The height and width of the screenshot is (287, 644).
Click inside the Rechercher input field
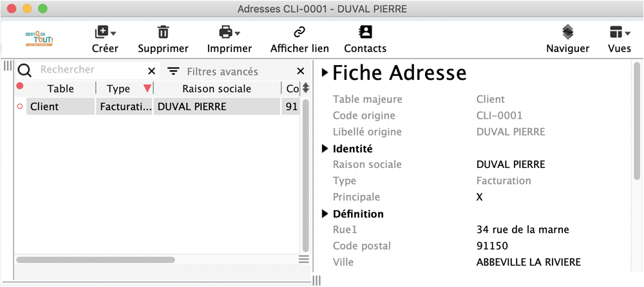click(x=91, y=69)
